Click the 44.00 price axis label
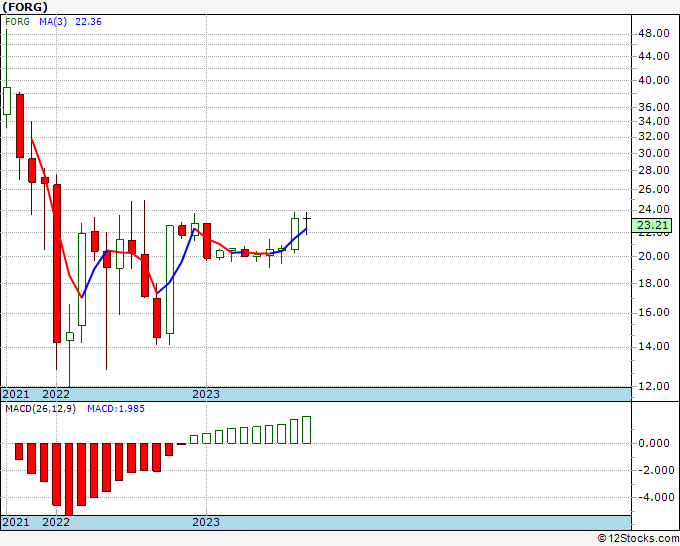This screenshot has height=546, width=680. 654,56
